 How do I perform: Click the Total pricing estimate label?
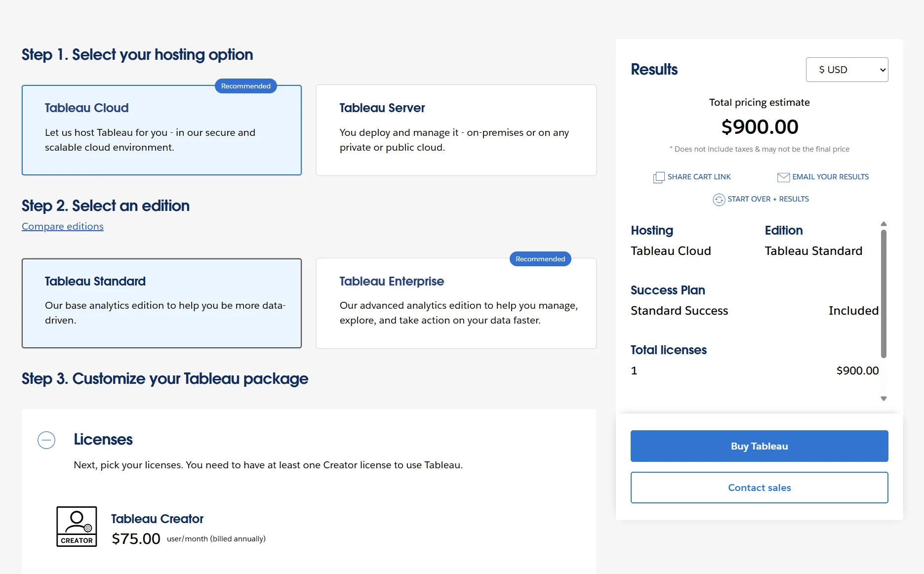[760, 102]
